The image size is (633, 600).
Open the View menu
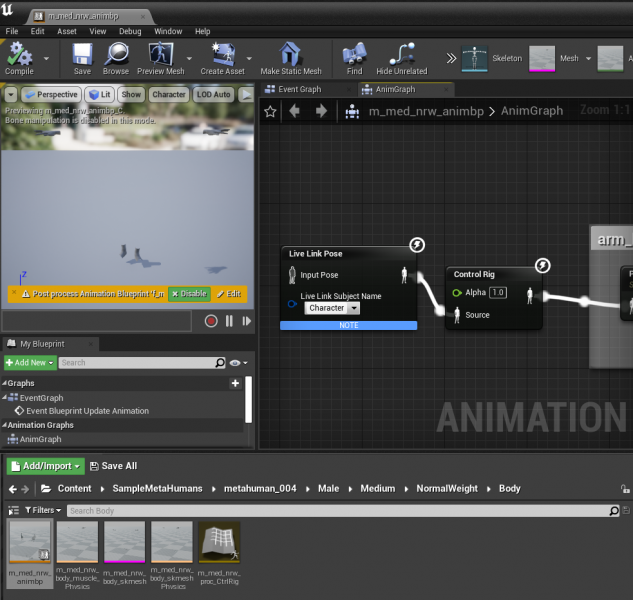(x=97, y=31)
